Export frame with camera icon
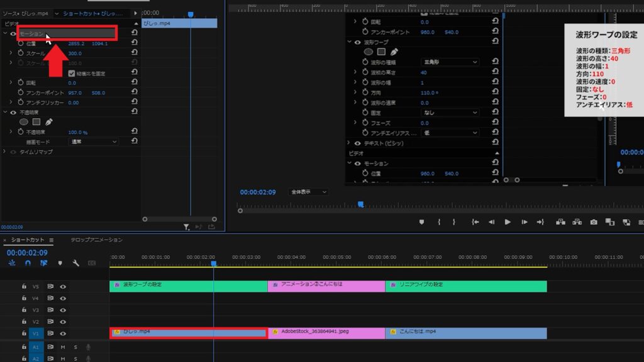 point(594,222)
